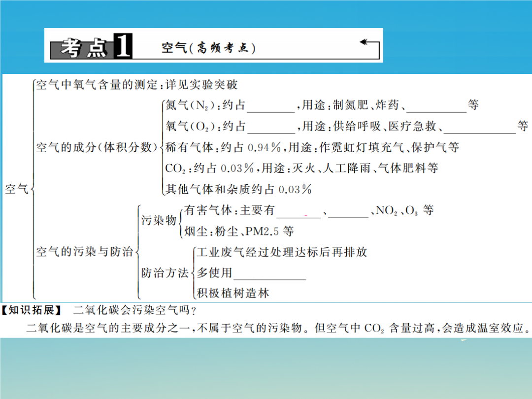Click the label 防治方法
This screenshot has width=532, height=399.
point(165,273)
